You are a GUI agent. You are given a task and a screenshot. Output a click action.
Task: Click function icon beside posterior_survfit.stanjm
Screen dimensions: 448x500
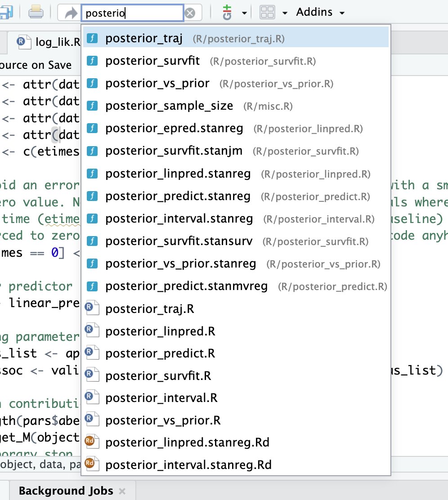pyautogui.click(x=92, y=151)
